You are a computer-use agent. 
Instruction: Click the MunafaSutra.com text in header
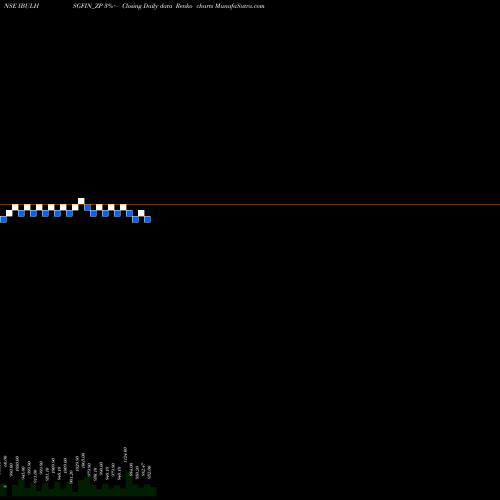(x=240, y=6)
